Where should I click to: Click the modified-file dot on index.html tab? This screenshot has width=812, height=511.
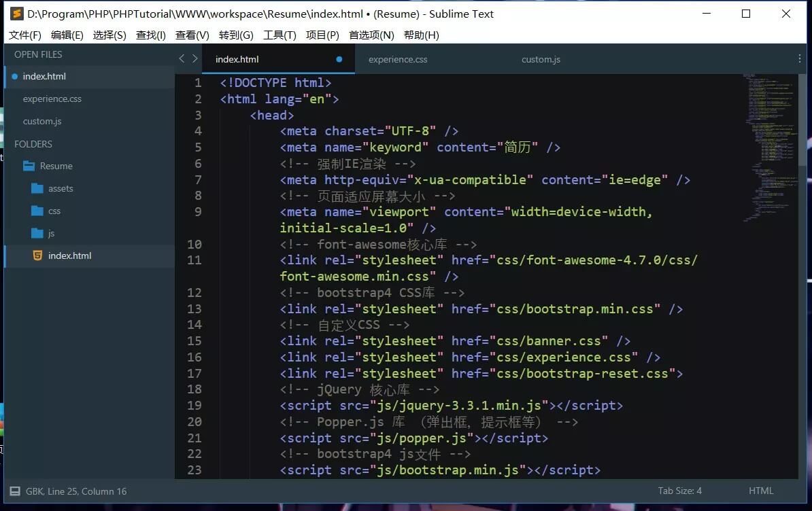[338, 59]
